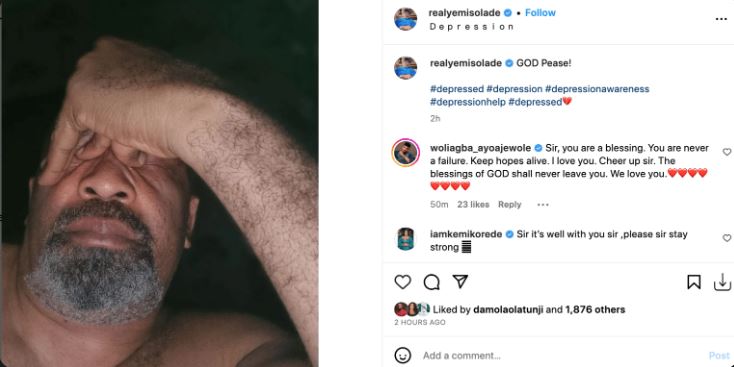Screen dimensions: 734x367
Task: Share post via paper plane icon
Action: (x=460, y=281)
